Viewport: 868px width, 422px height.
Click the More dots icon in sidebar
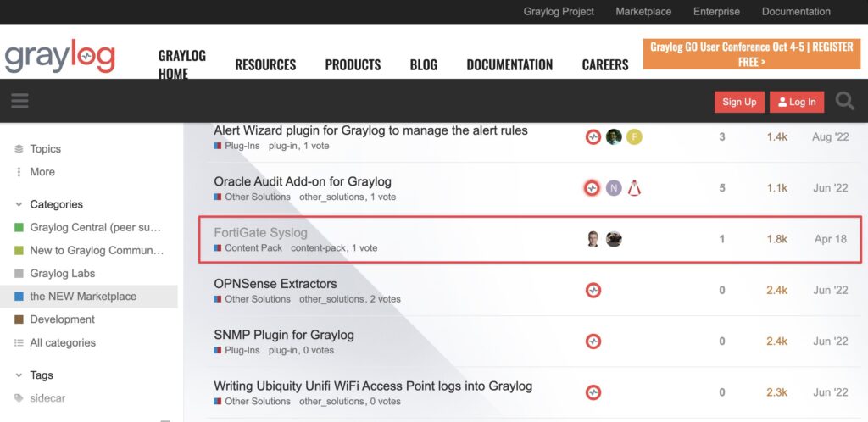coord(19,171)
